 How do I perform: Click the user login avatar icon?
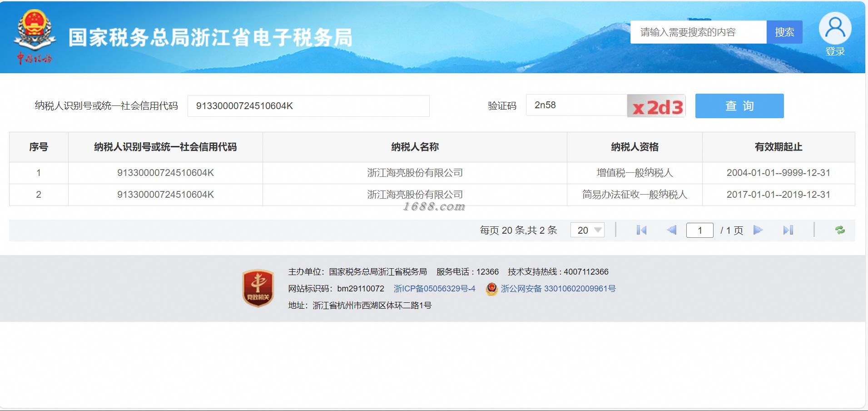pos(835,28)
